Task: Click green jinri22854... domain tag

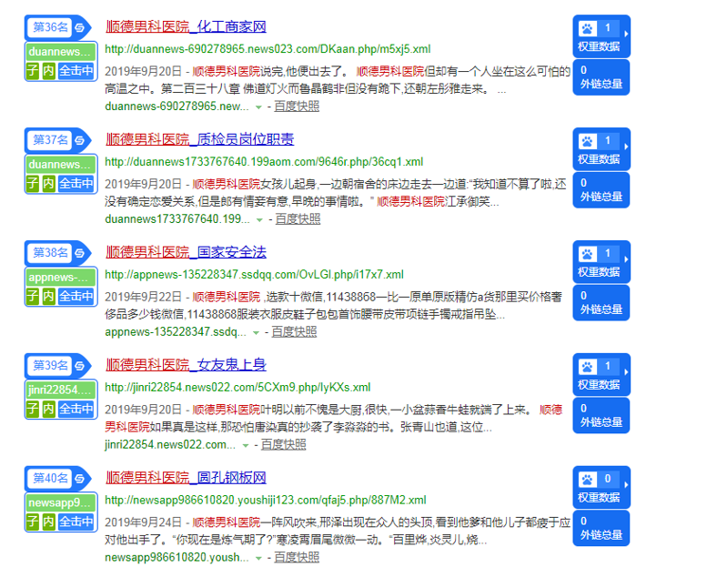Action: [61, 390]
